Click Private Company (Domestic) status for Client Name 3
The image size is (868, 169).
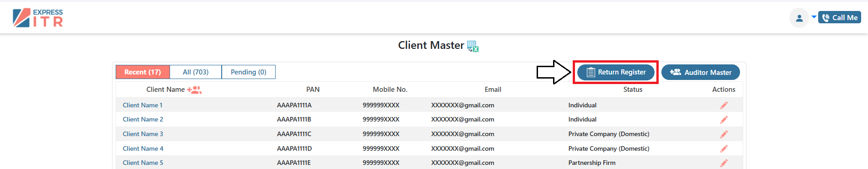point(609,134)
